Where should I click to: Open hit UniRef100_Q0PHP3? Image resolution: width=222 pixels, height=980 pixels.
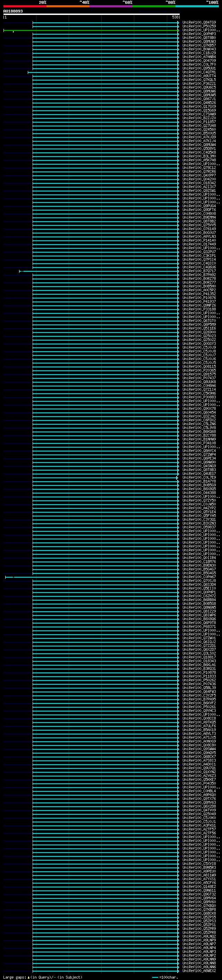click(x=199, y=34)
